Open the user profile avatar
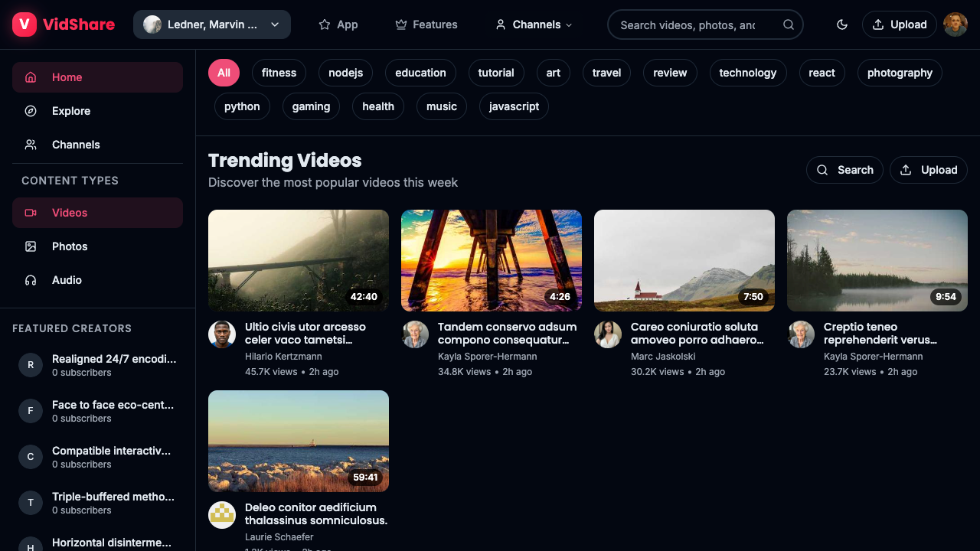Image resolution: width=980 pixels, height=551 pixels. click(x=955, y=24)
